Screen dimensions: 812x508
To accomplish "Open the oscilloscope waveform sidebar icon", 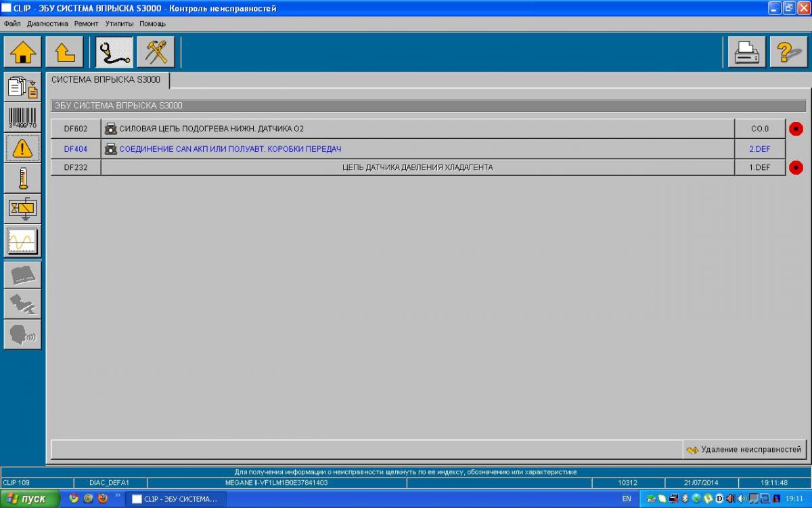I will (23, 240).
